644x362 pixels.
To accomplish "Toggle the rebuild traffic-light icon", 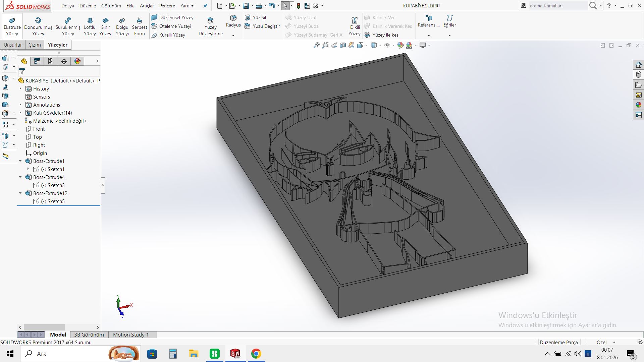I will coord(299,6).
